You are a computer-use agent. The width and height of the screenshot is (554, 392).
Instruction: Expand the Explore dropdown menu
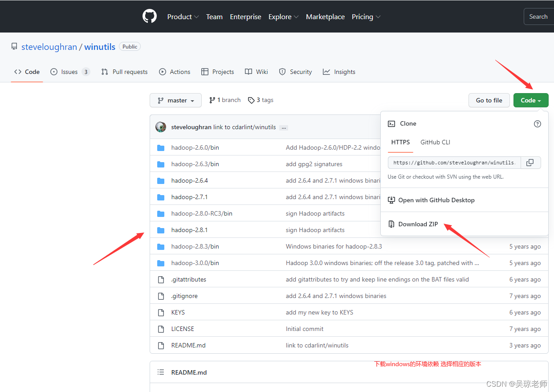point(283,16)
